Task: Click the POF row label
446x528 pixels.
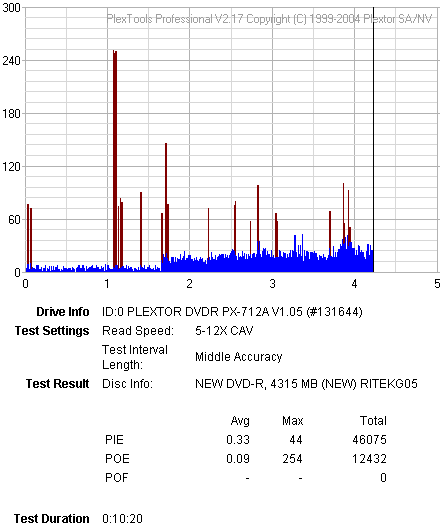Action: [117, 477]
